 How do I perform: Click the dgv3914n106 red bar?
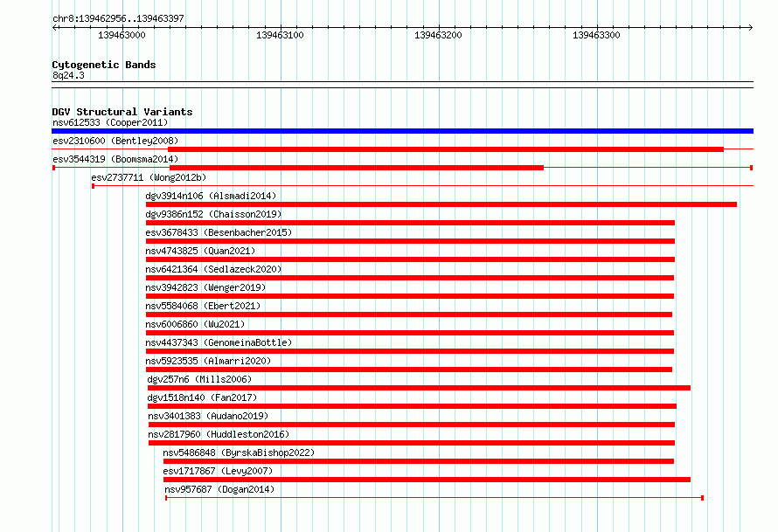441,204
